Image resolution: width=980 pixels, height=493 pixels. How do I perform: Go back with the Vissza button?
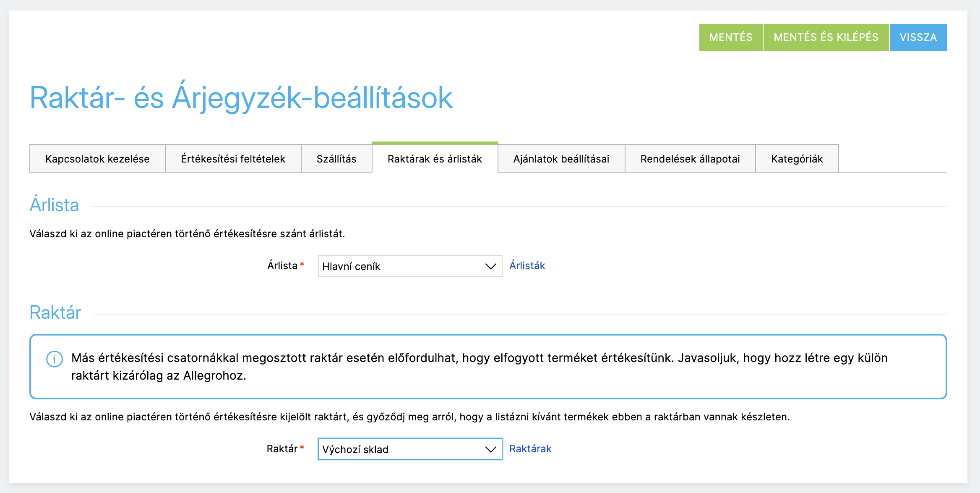[x=918, y=37]
